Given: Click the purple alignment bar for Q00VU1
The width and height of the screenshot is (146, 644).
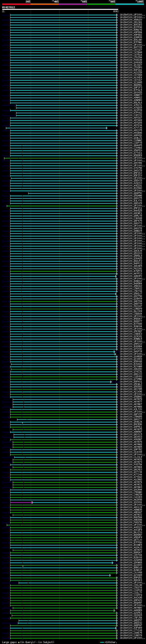Looking at the screenshot, I should tap(22, 502).
